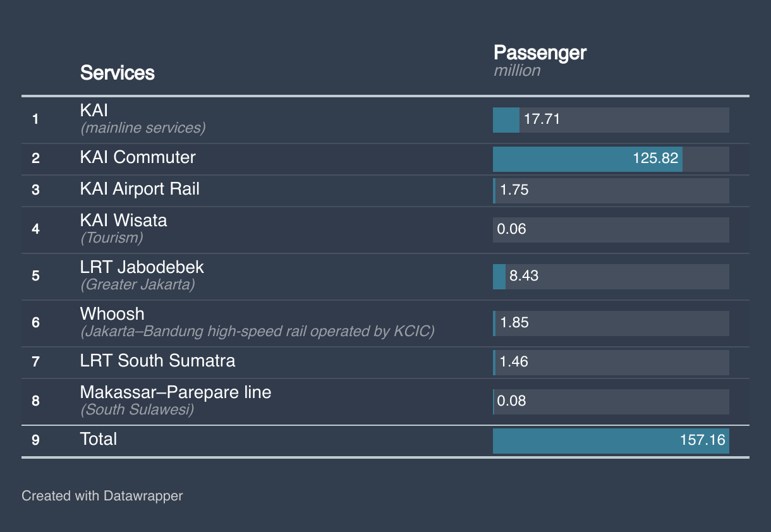771x532 pixels.
Task: Select the KAI mainline services row label
Action: point(94,111)
